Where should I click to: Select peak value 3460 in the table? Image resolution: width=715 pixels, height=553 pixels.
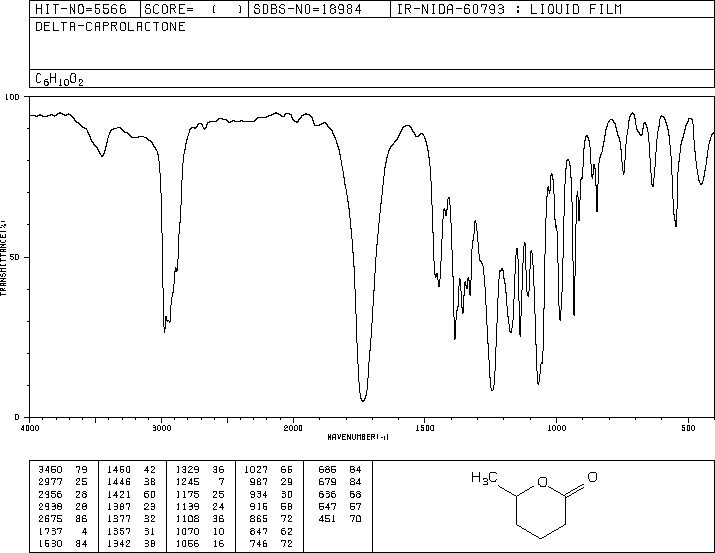pos(50,470)
